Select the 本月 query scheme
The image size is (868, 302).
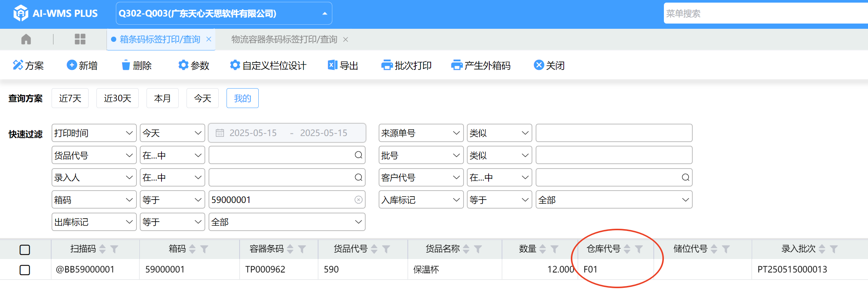pyautogui.click(x=162, y=98)
